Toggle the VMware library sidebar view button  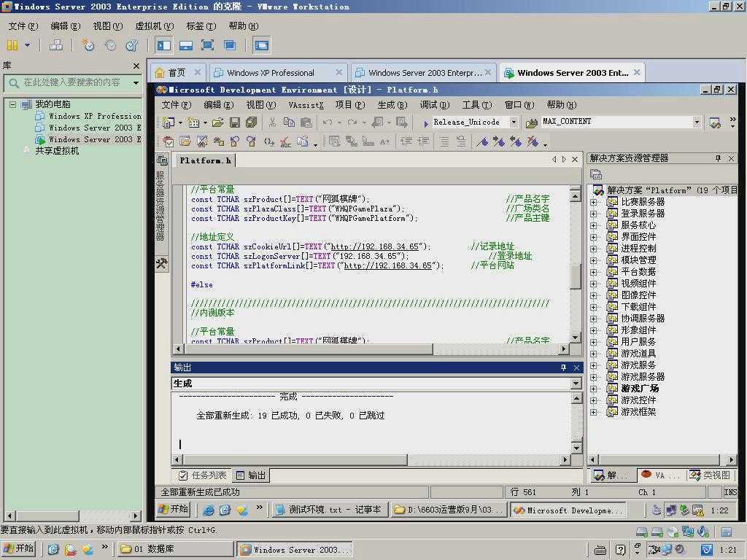(164, 45)
